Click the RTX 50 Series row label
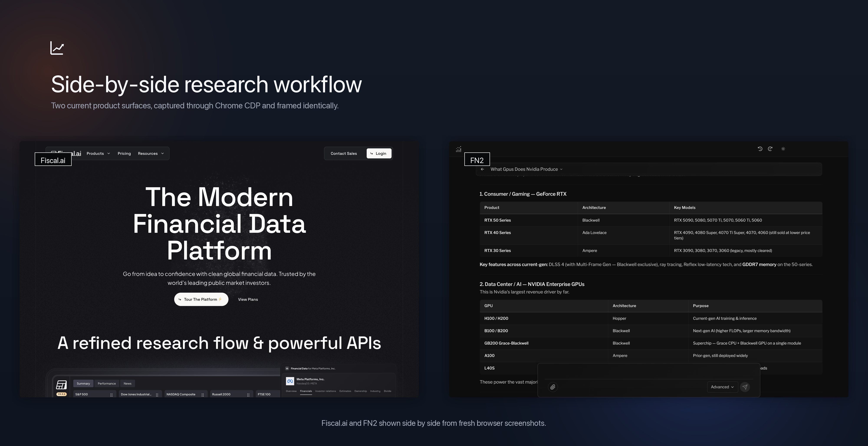 [x=497, y=220]
